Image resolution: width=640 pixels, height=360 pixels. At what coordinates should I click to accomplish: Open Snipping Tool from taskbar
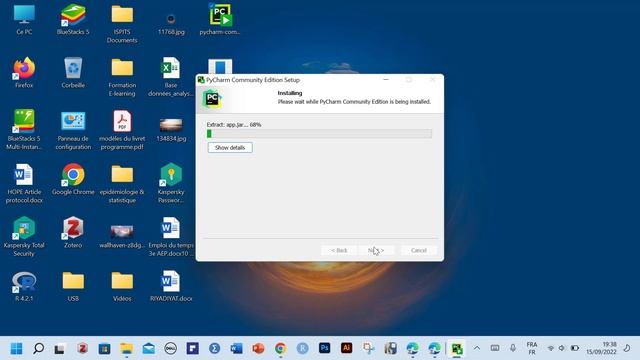(x=369, y=348)
